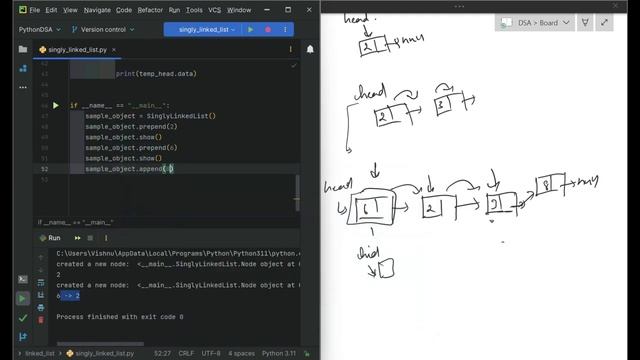640x360 pixels.
Task: Go to line via 52:27 indicator
Action: click(x=162, y=353)
